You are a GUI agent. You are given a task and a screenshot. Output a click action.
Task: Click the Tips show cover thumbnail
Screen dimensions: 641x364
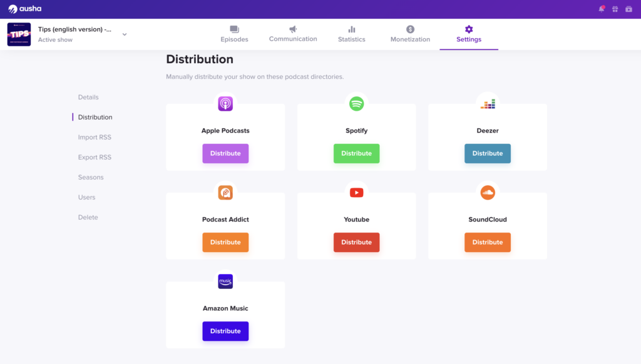19,34
